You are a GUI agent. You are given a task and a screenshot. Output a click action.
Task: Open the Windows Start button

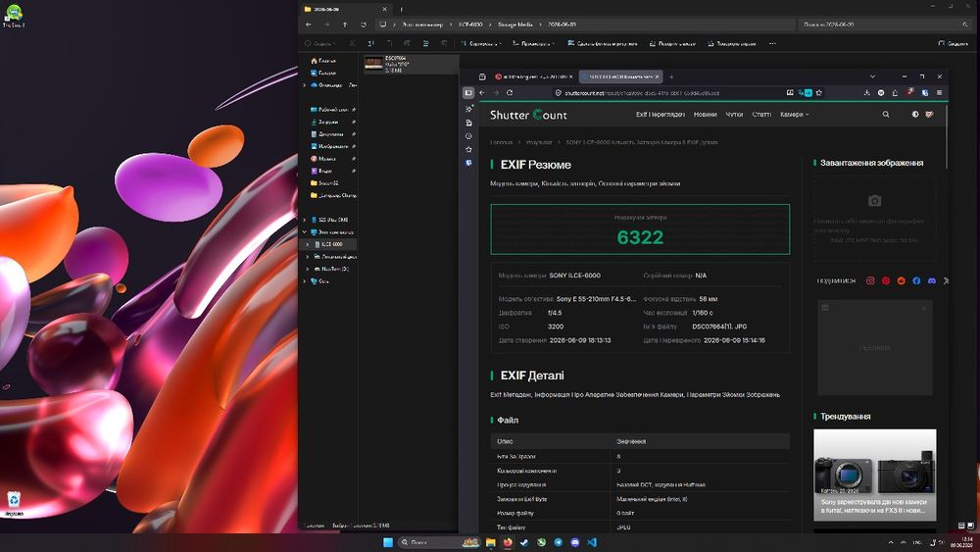pos(387,542)
